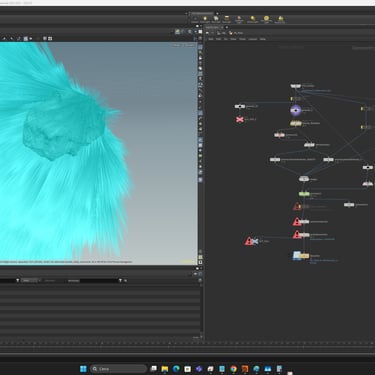Click the Cerca search box on taskbar
Image resolution: width=375 pixels, height=375 pixels.
119,369
